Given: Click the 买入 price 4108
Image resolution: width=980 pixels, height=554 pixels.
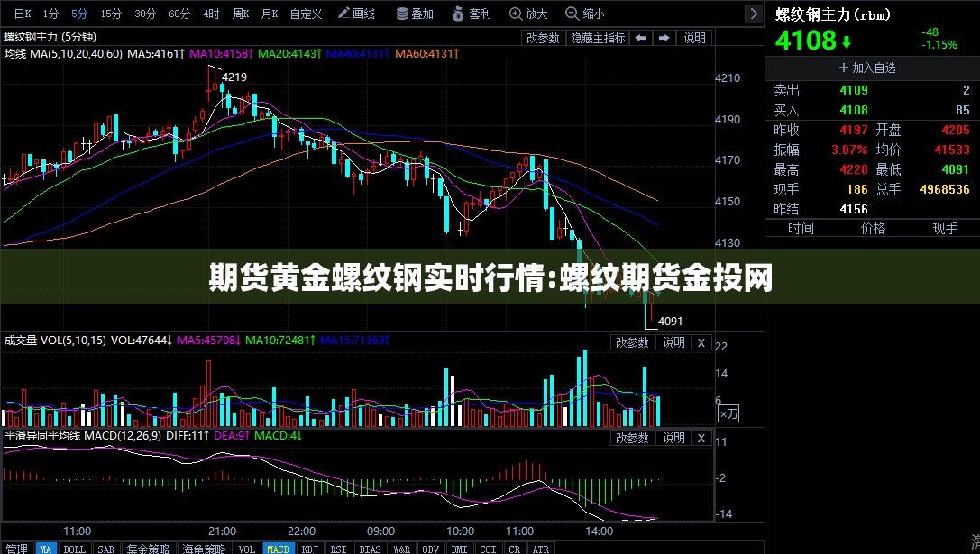Looking at the screenshot, I should click(x=854, y=111).
